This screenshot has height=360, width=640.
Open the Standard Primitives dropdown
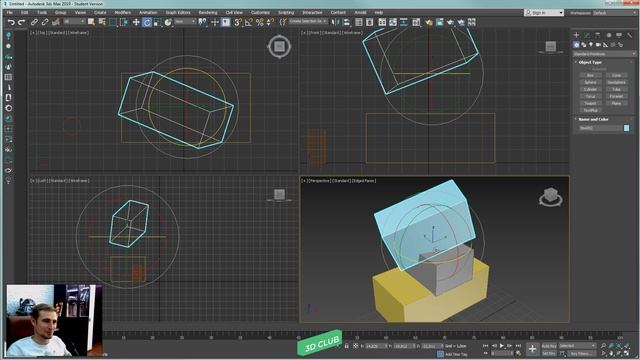click(604, 53)
